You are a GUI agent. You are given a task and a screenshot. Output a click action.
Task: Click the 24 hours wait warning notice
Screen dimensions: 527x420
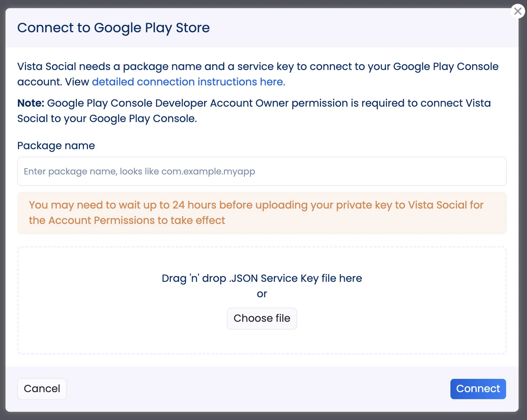(262, 213)
